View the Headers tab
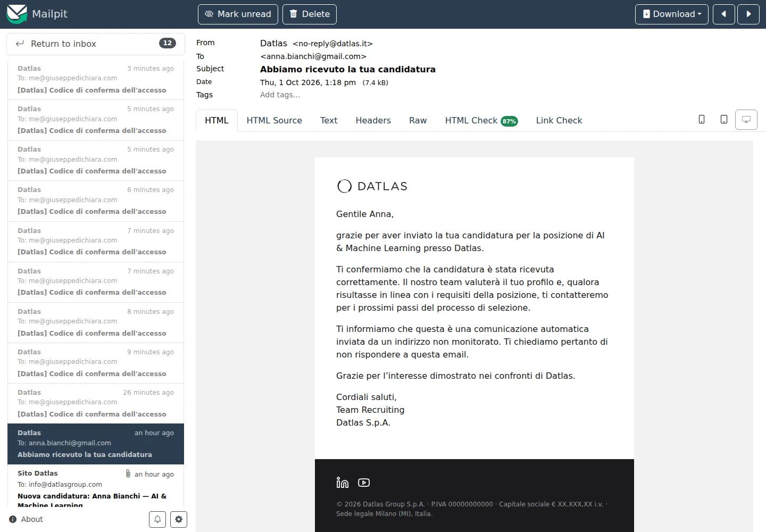 pyautogui.click(x=373, y=120)
